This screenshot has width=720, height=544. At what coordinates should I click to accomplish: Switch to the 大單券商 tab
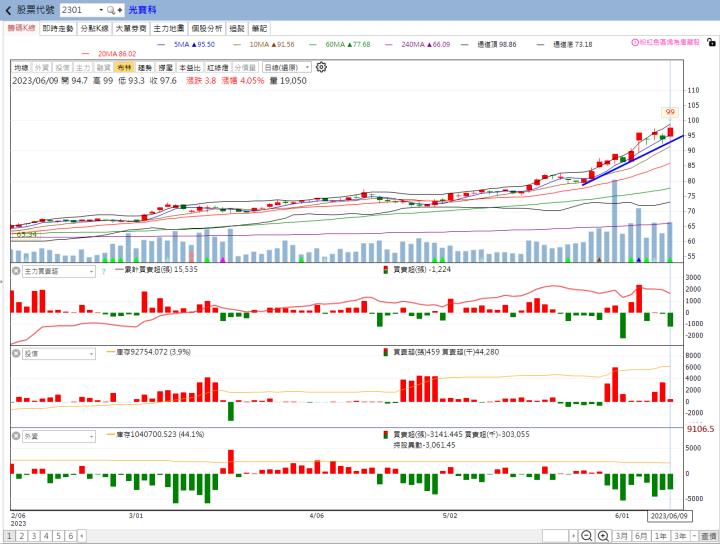click(x=131, y=28)
